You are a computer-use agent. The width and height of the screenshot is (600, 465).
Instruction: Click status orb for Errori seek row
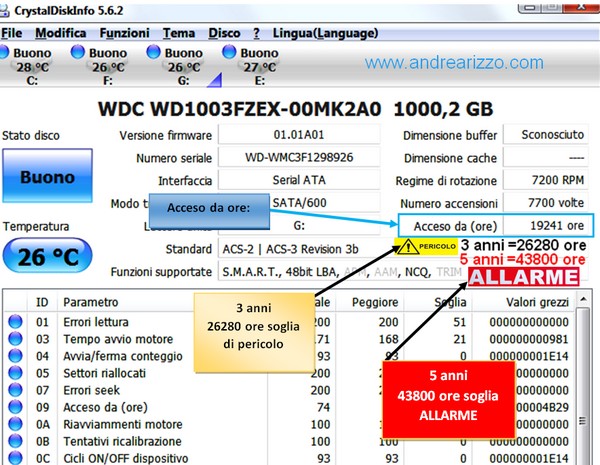pyautogui.click(x=15, y=390)
